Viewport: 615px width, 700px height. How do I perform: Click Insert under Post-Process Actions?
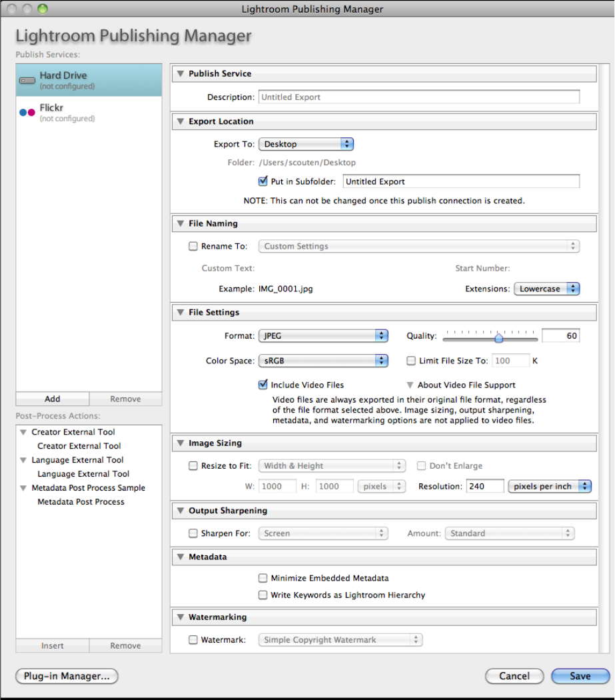coord(52,645)
